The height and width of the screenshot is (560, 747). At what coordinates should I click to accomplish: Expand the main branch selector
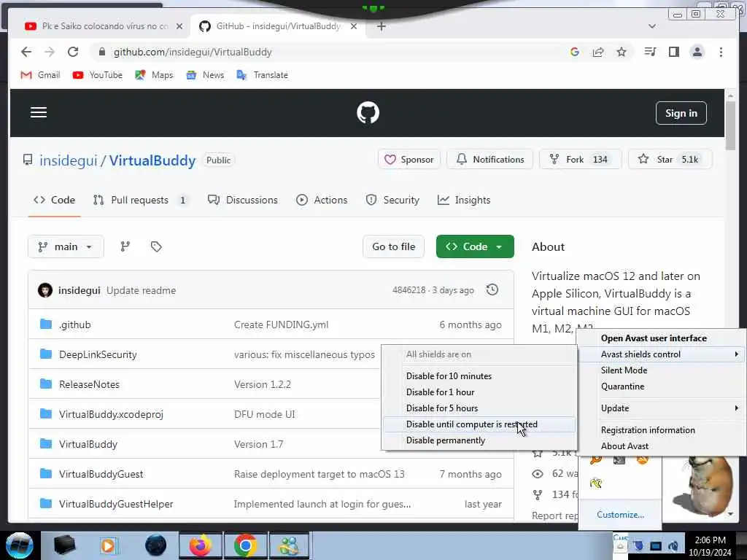pyautogui.click(x=66, y=246)
